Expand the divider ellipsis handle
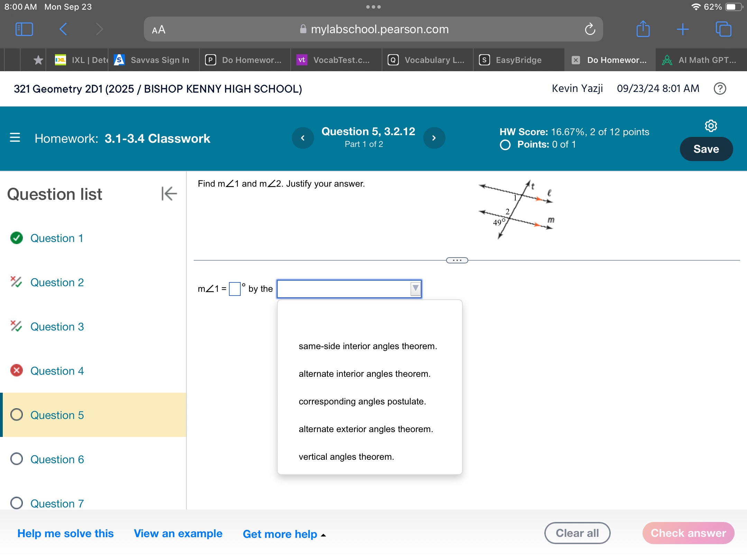747x560 pixels. click(x=457, y=260)
